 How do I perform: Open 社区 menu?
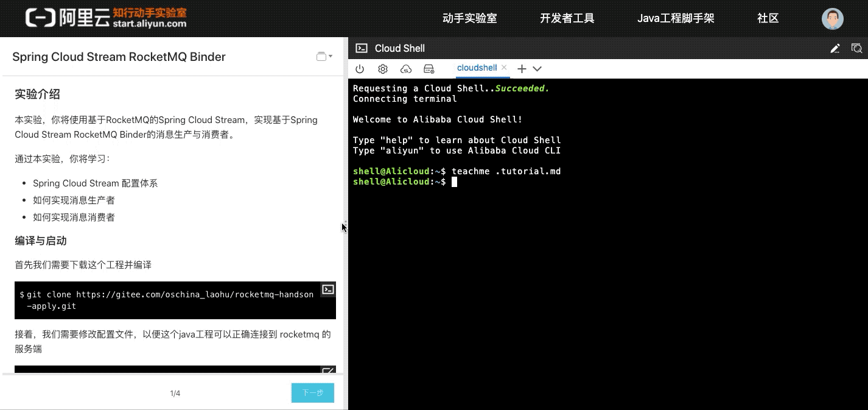point(768,18)
